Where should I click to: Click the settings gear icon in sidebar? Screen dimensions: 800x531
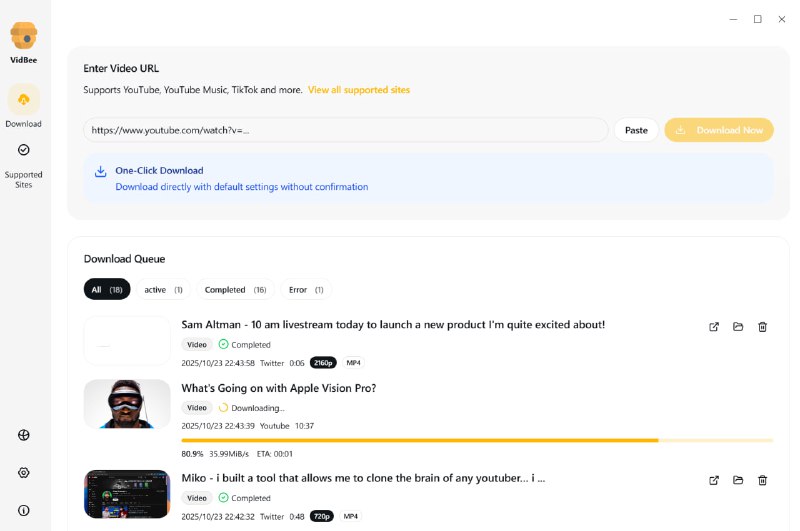(x=24, y=472)
